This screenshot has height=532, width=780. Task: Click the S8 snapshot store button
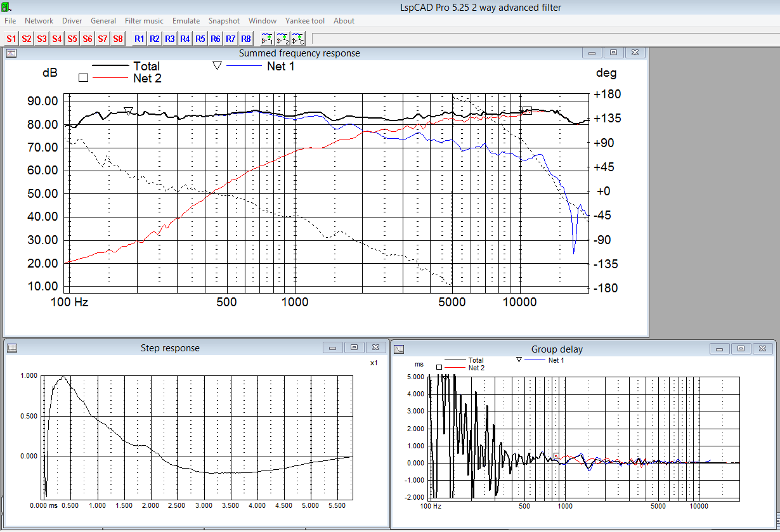coord(118,39)
